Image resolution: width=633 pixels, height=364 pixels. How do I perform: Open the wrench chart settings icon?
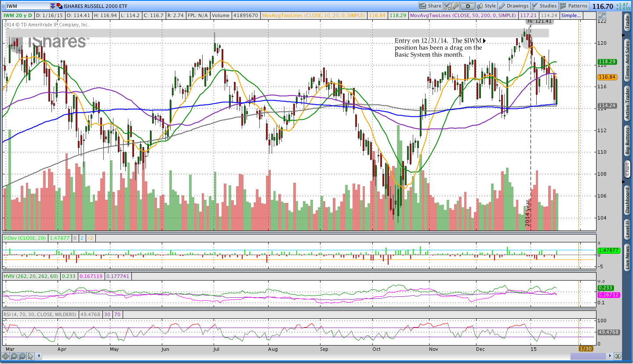click(455, 6)
